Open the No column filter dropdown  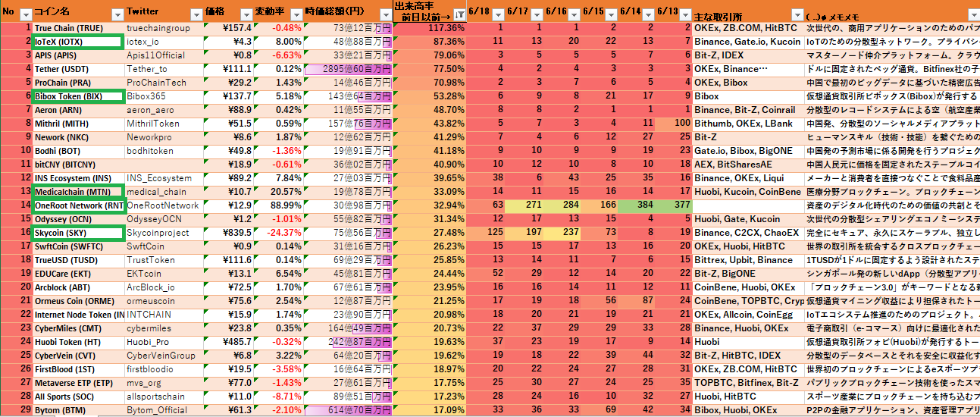(x=25, y=14)
